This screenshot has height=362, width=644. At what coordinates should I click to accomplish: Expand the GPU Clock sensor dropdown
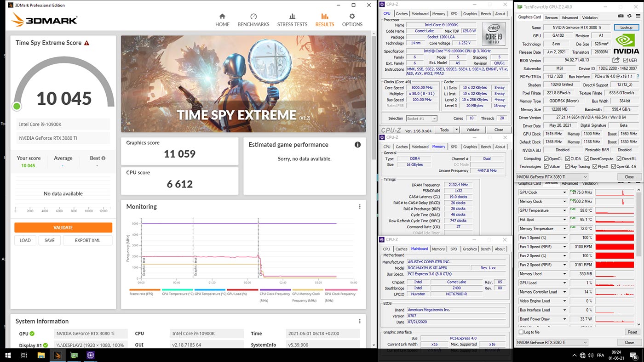point(564,192)
